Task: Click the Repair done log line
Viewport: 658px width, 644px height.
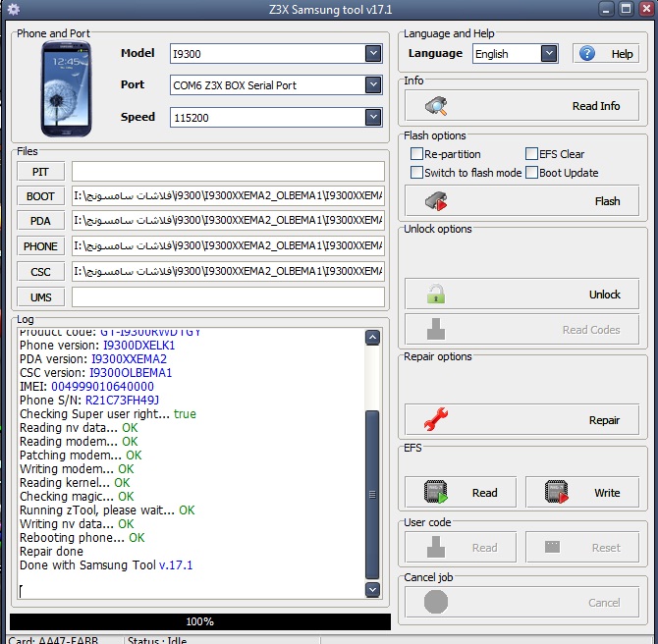Action: click(x=51, y=552)
